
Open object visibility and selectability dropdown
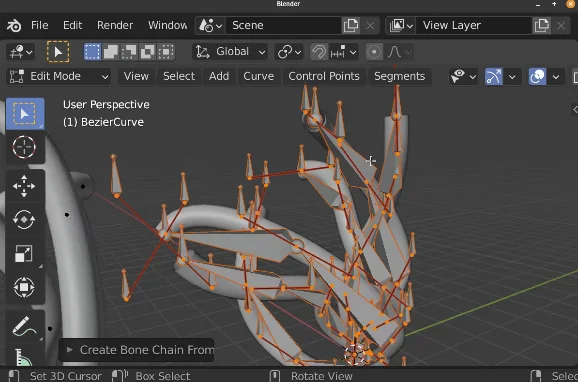tap(463, 77)
